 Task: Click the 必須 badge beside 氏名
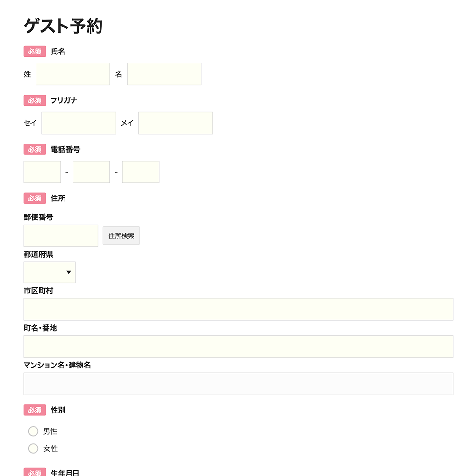pos(35,52)
